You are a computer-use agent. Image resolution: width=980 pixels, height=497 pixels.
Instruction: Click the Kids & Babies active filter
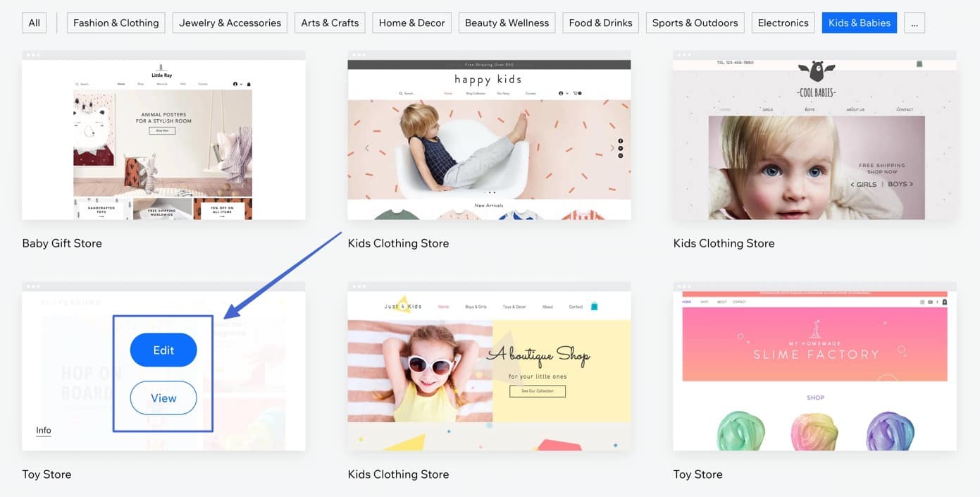coord(859,23)
